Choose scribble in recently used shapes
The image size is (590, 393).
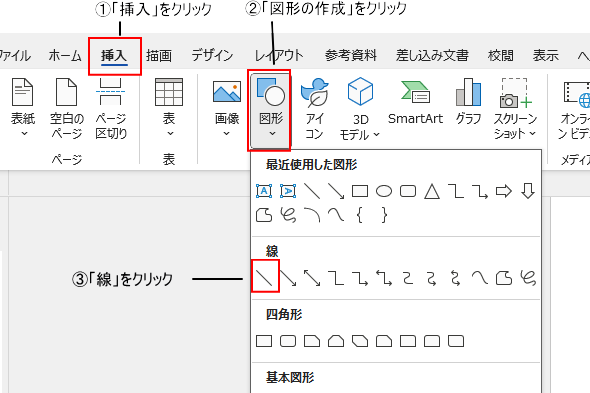point(288,215)
